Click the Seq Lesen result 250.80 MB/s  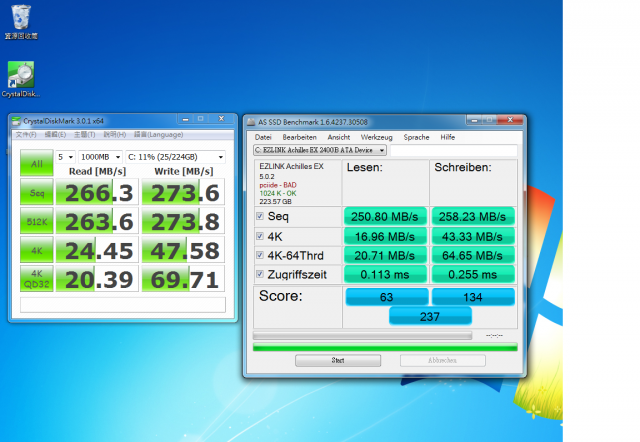(385, 216)
